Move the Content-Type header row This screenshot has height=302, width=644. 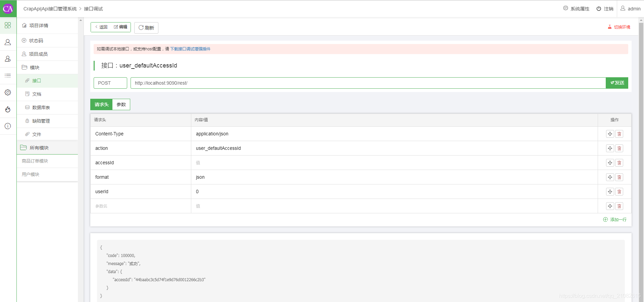(610, 134)
